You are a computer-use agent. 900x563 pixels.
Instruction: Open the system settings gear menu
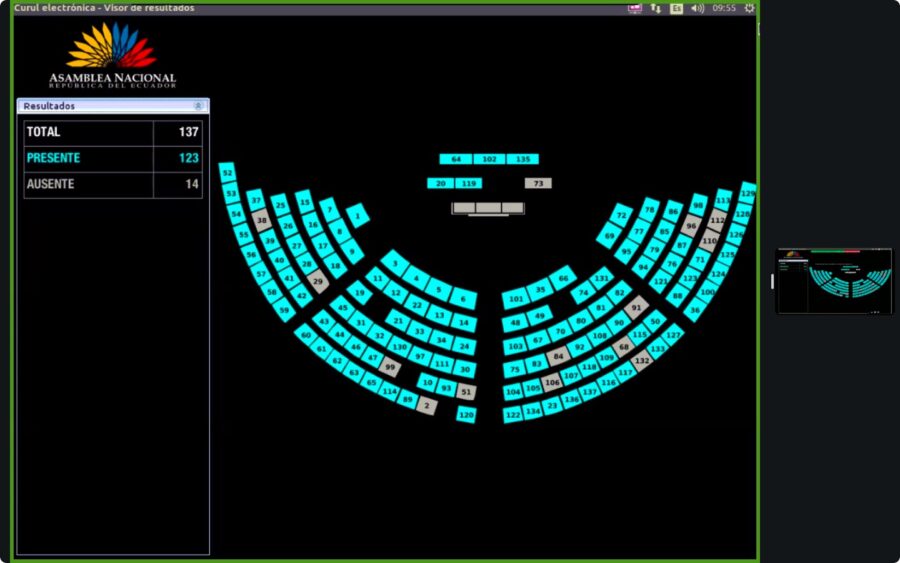[x=749, y=8]
